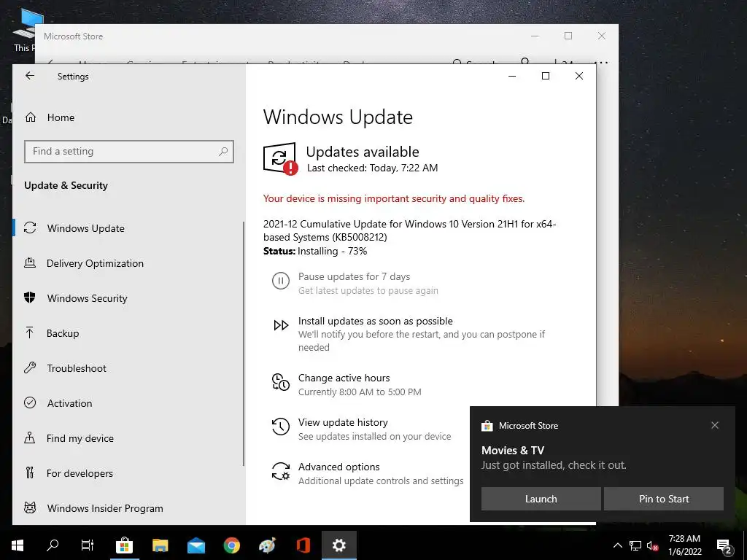Viewport: 747px width, 560px height.
Task: Click Pause updates for 7 days
Action: 354,276
